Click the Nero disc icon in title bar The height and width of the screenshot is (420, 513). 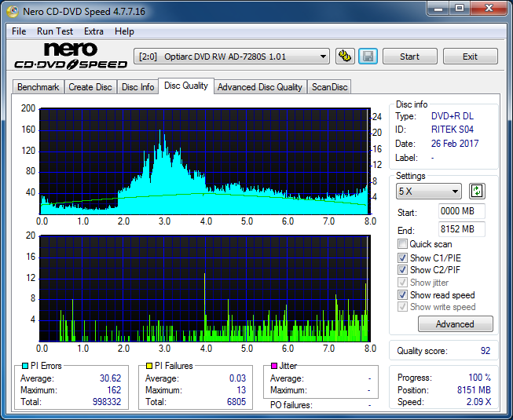coord(13,12)
